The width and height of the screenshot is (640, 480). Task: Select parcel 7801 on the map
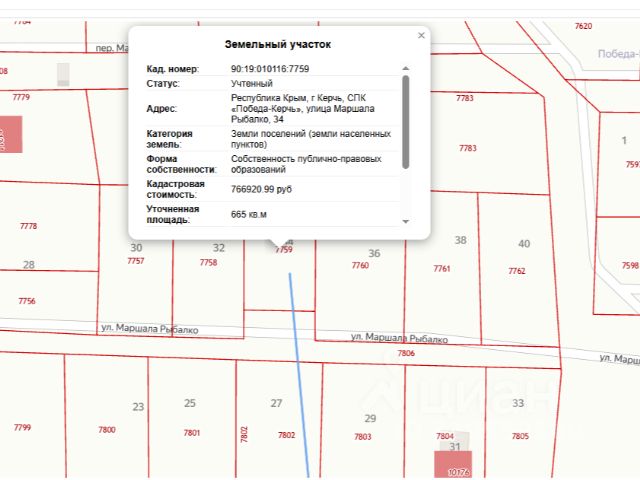coord(192,433)
